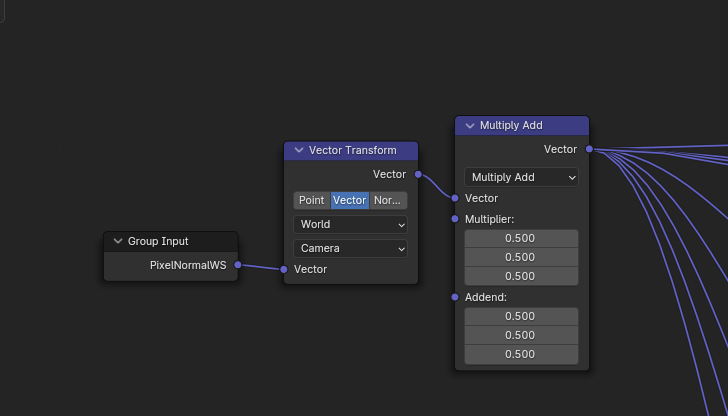Open the Multiply Add operation dropdown
This screenshot has height=416, width=728.
point(521,177)
